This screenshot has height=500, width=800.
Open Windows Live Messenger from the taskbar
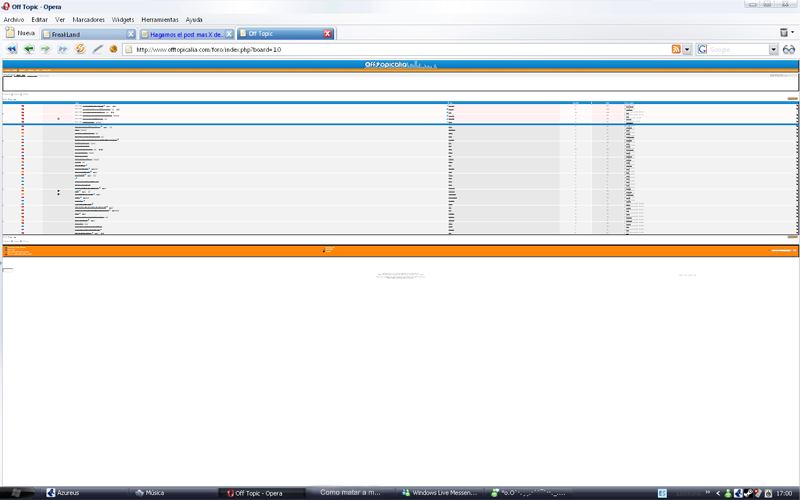(438, 492)
